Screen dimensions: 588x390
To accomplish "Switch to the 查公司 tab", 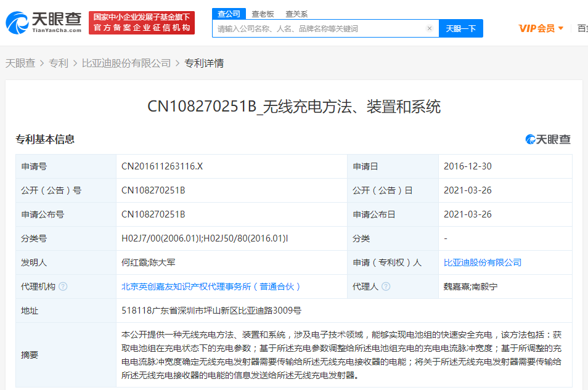I will (x=229, y=14).
